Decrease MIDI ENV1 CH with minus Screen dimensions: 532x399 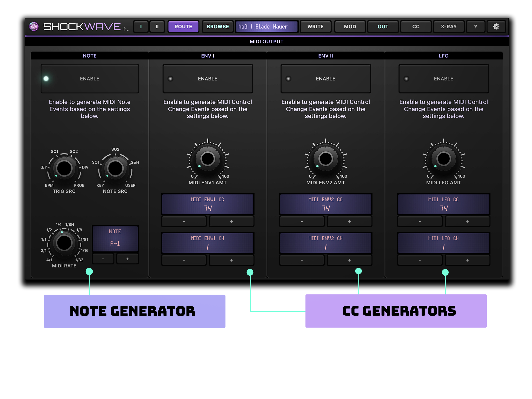(x=184, y=260)
